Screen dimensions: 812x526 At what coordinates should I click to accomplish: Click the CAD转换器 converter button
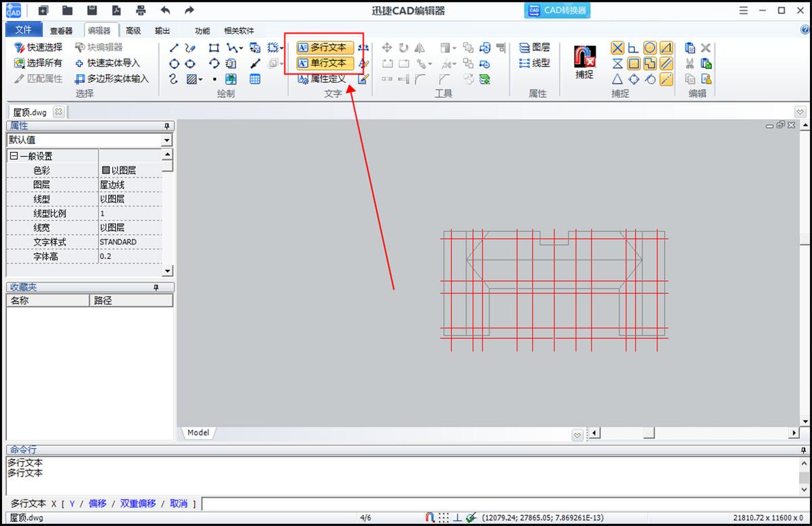[557, 10]
